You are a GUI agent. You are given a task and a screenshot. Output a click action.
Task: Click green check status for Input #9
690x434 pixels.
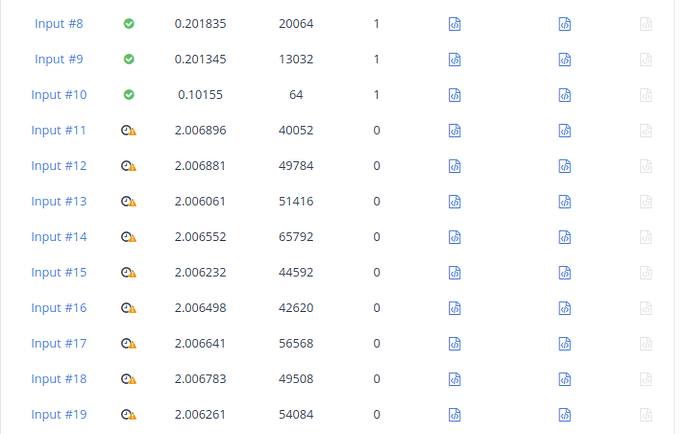(129, 59)
